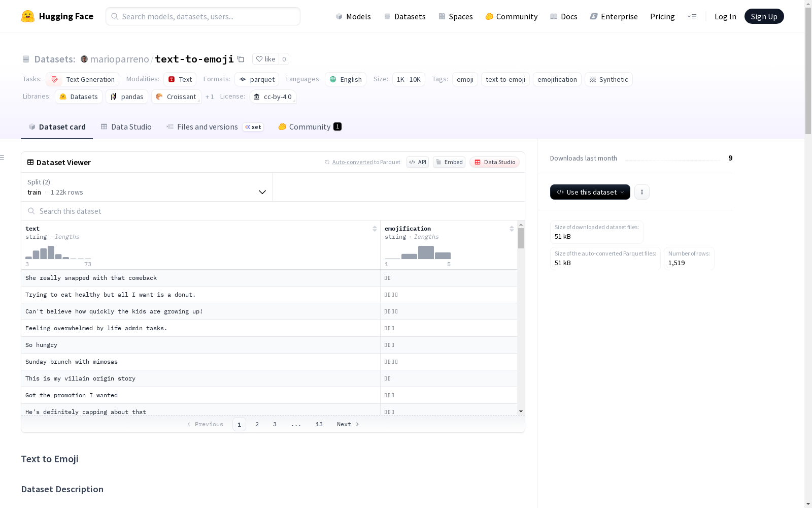
Task: Open the three-dot more options menu
Action: (x=641, y=192)
